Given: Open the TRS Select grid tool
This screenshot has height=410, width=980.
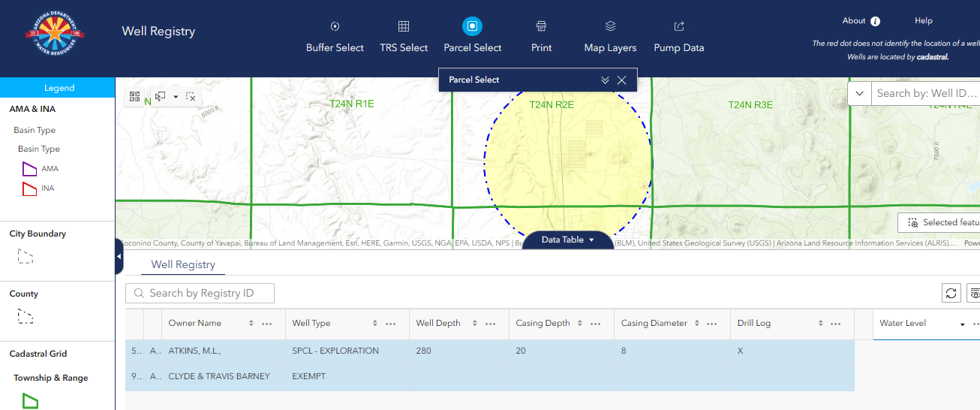Looking at the screenshot, I should (x=404, y=27).
